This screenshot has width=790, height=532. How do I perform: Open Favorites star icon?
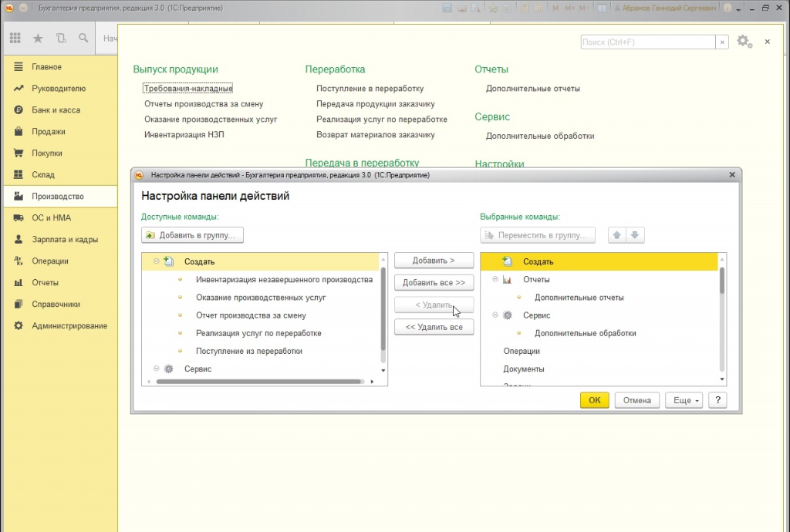click(38, 39)
